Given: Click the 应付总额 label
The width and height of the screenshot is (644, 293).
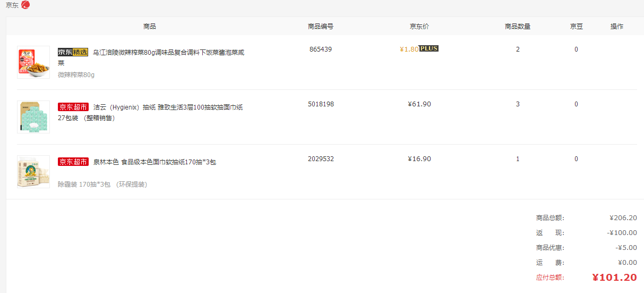Looking at the screenshot, I should [x=550, y=277].
